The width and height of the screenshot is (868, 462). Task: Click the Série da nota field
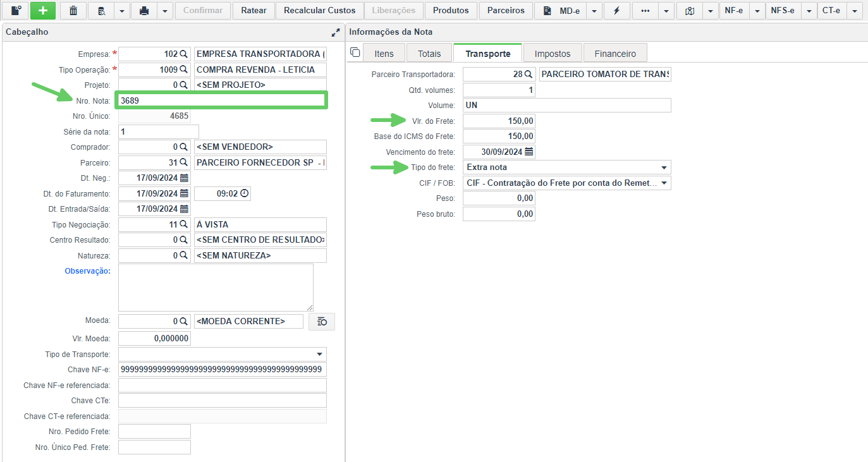(159, 131)
